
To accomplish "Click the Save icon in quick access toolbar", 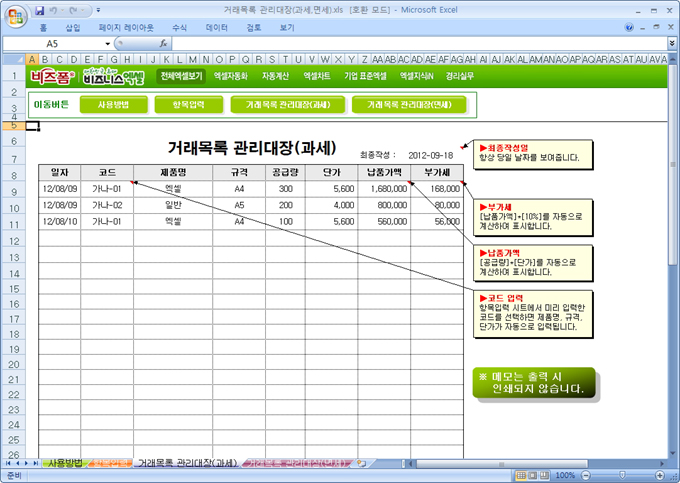I will (39, 10).
